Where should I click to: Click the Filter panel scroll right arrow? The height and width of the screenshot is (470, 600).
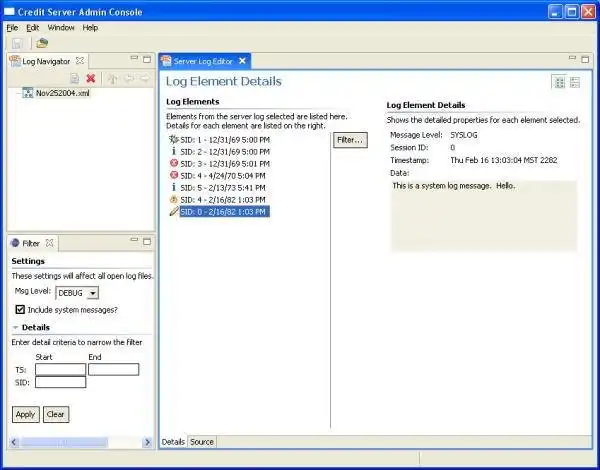[x=147, y=442]
